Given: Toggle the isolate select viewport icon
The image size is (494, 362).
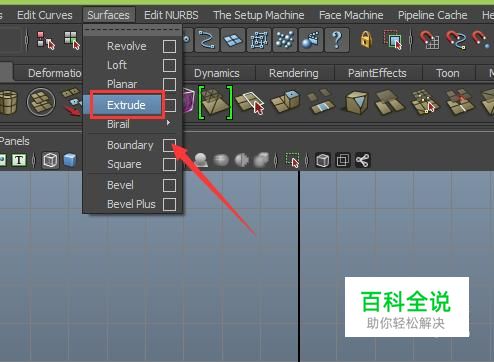Looking at the screenshot, I should (x=292, y=160).
